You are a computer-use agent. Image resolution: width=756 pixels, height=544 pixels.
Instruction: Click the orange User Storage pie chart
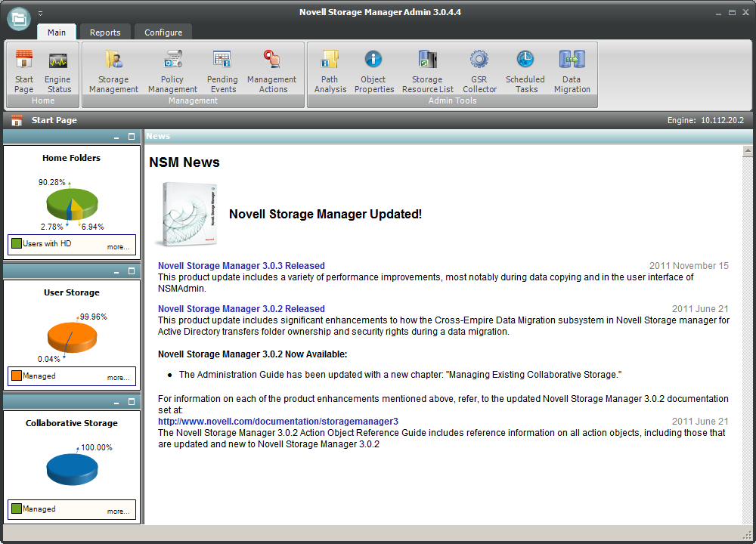[x=72, y=337]
